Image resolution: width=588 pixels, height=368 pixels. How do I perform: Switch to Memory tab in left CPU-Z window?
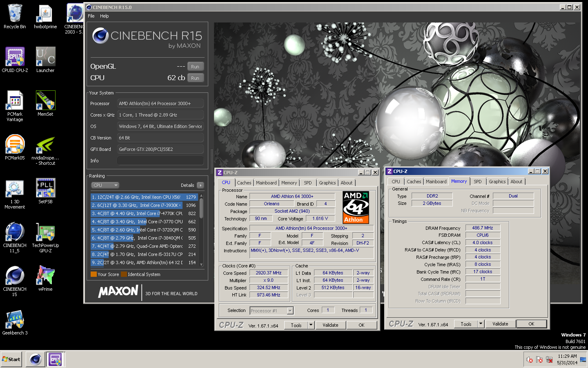[289, 183]
